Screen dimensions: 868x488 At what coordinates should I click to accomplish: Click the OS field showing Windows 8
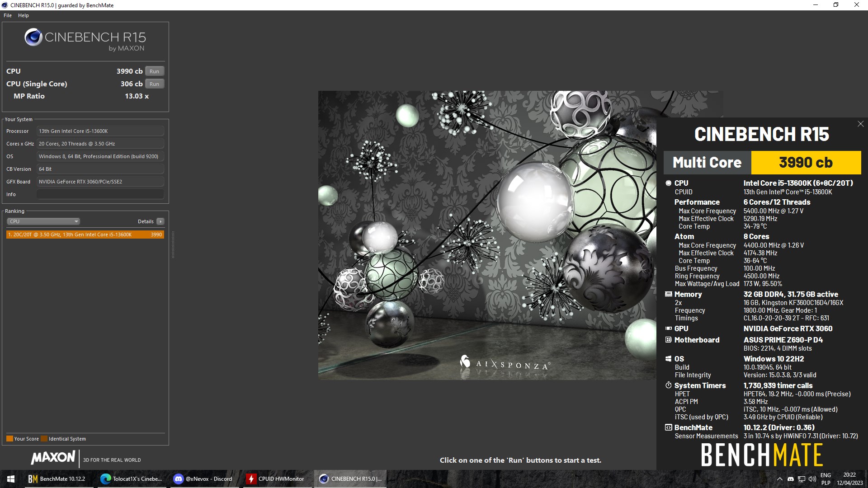click(100, 156)
